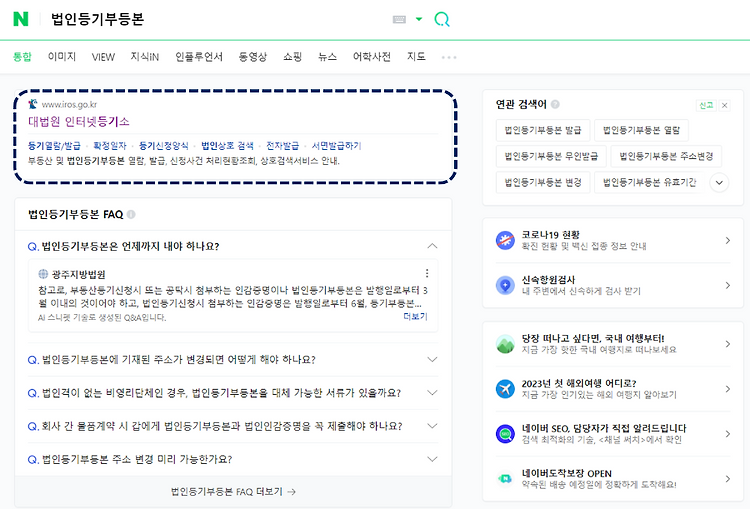This screenshot has width=750, height=509.
Task: Click the 코로나19 현황 virus icon
Action: (505, 240)
